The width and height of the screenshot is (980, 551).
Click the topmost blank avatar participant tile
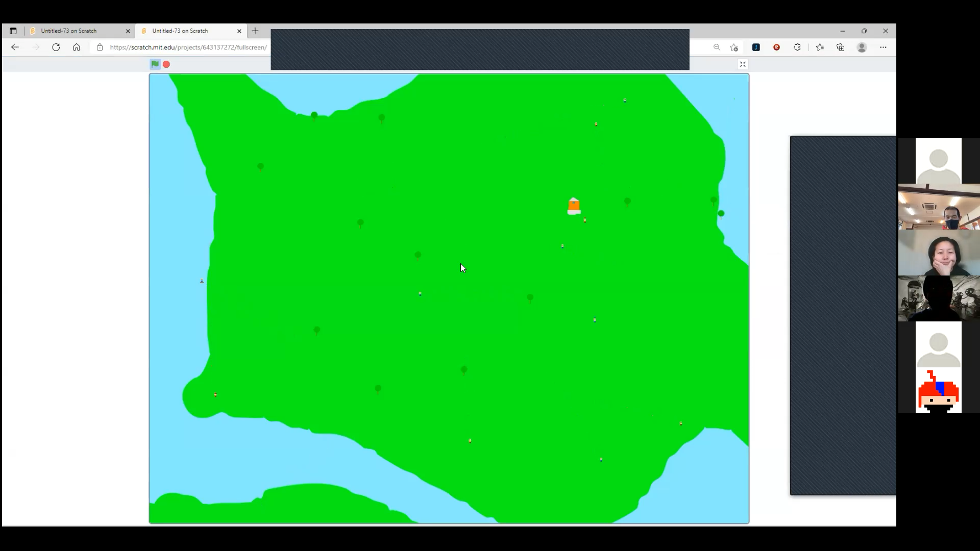(x=939, y=161)
